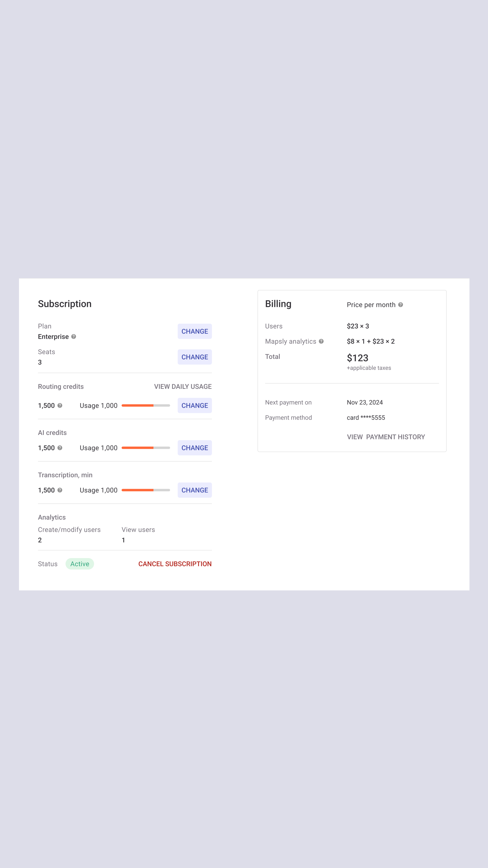Click the help icon next to Routing credits 1,500
488x868 pixels.
coord(60,405)
